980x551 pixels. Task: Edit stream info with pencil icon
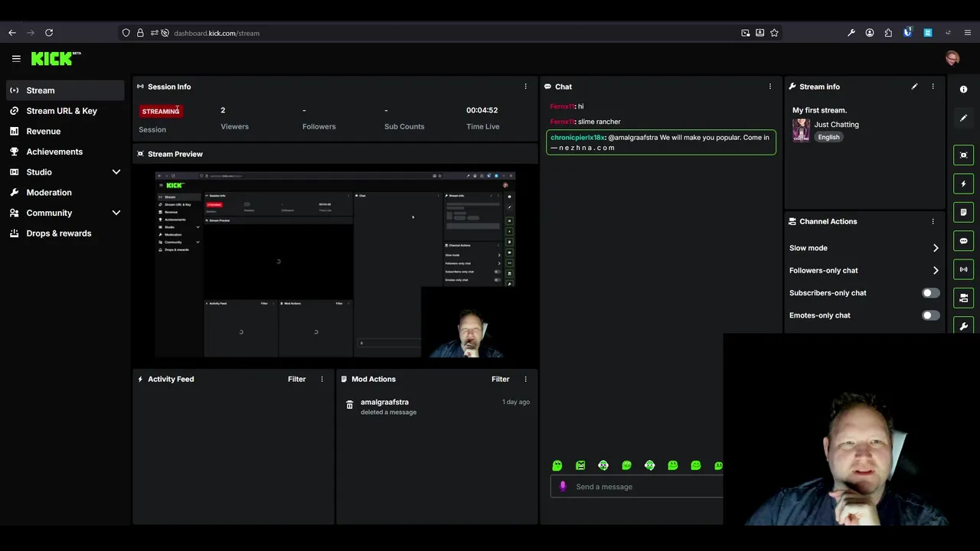pos(914,86)
